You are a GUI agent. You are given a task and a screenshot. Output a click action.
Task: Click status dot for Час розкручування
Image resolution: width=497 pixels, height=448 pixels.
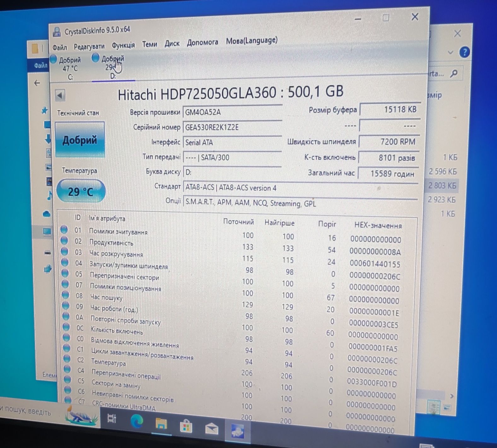click(65, 251)
